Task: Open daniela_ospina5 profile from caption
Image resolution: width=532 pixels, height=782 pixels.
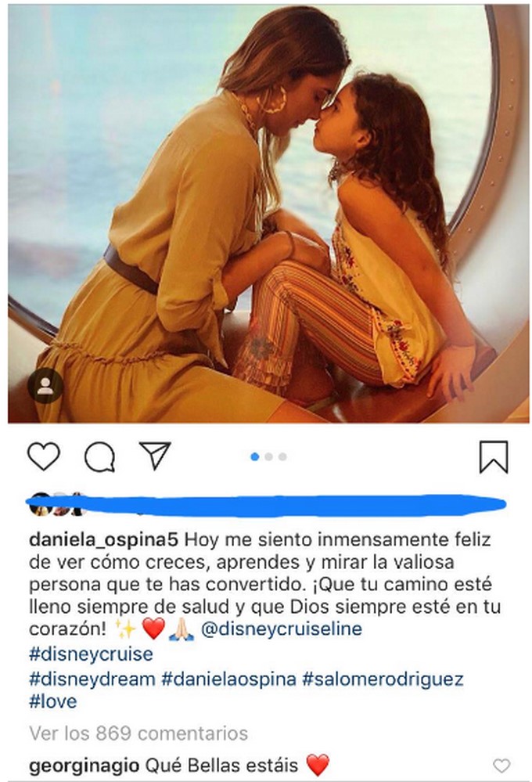Action: click(104, 539)
